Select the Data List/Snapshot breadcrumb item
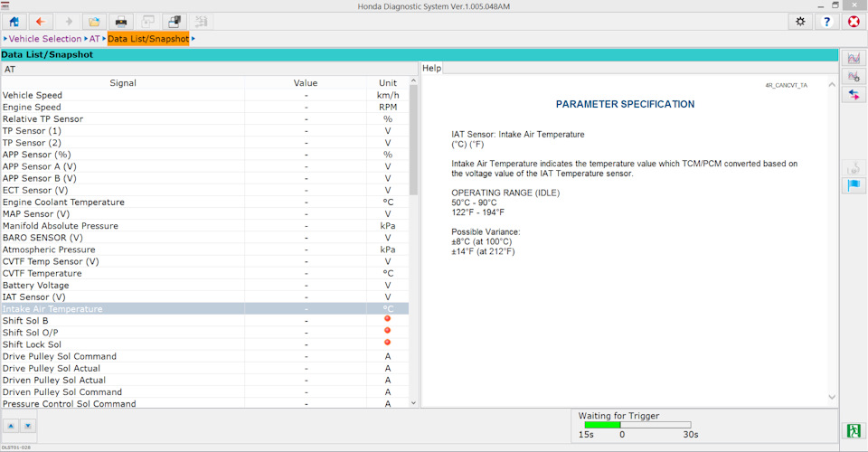This screenshot has width=868, height=452. (148, 39)
